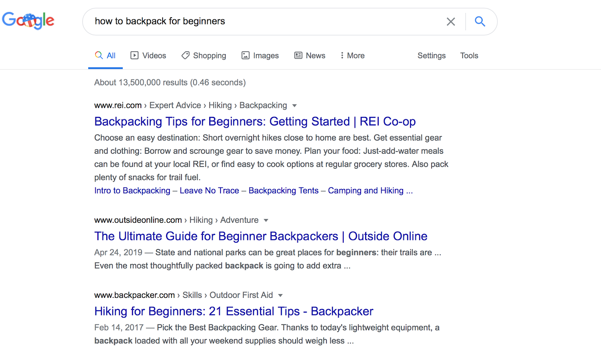
Task: Click the blue magnifier search button
Action: point(480,21)
